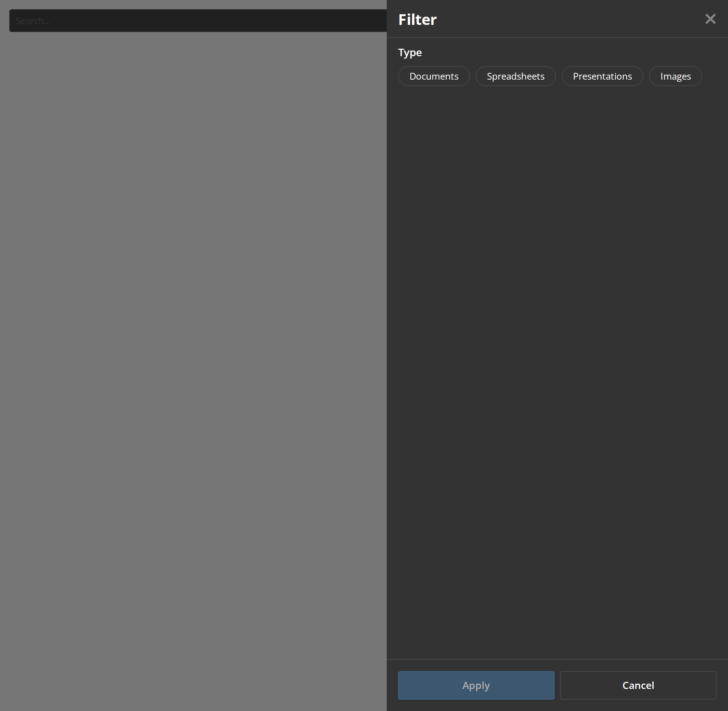Click the Search… placeholder text

33,21
